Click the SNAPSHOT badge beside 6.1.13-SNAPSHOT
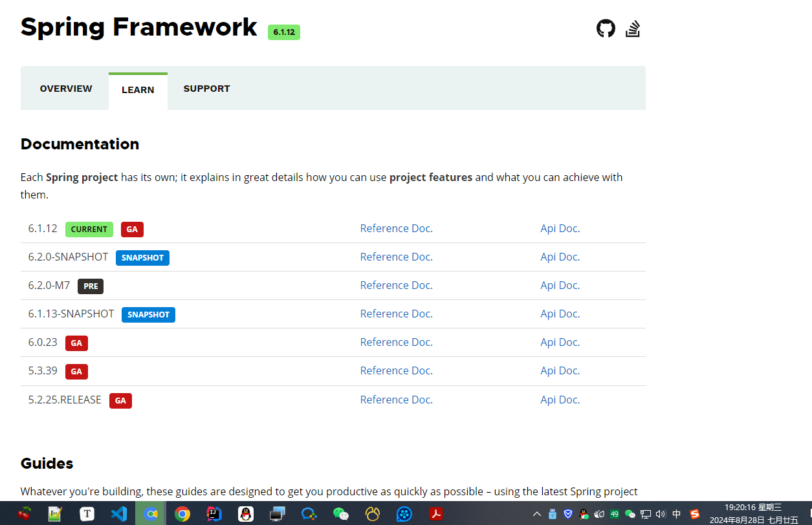Image resolution: width=812 pixels, height=525 pixels. 148,315
